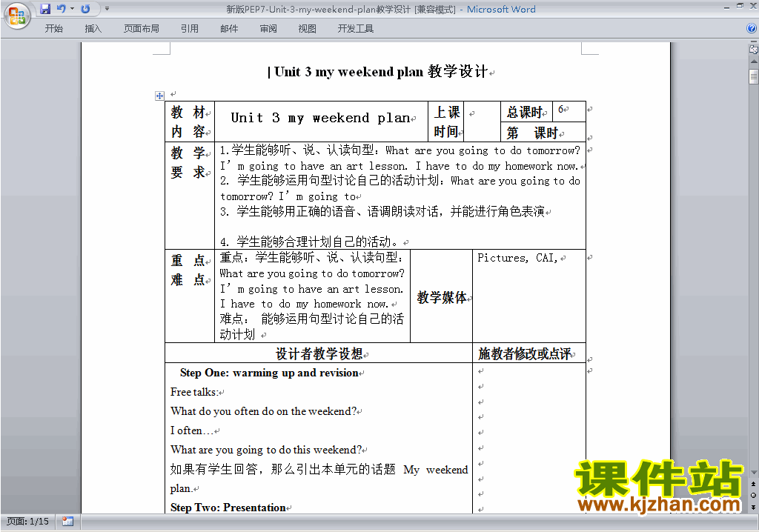Click 'What do you often do on the weekend?'
Screen dimensions: 759x532
pyautogui.click(x=263, y=411)
